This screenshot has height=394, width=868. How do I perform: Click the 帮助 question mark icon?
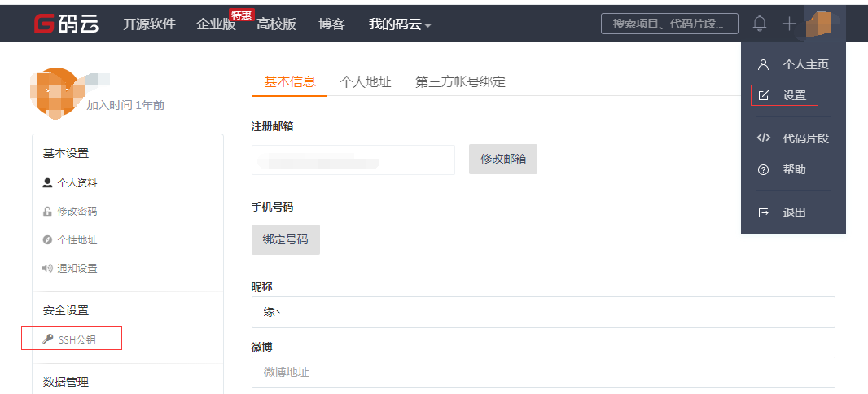763,170
